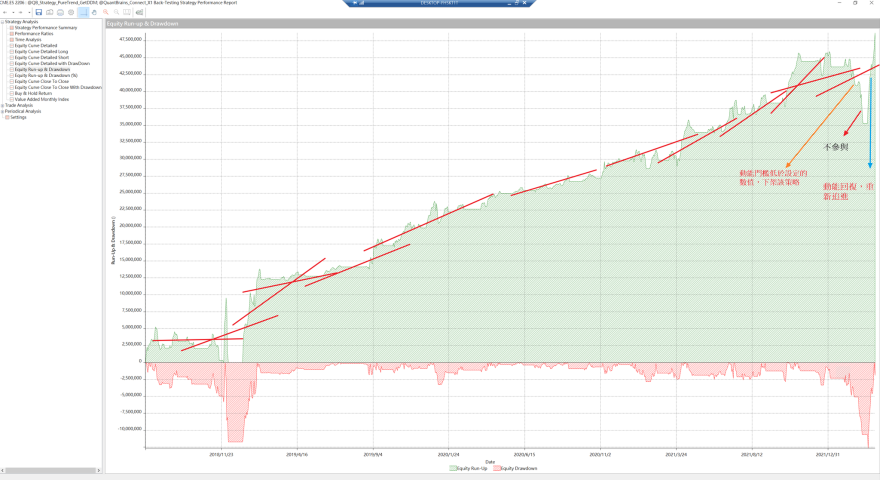Screen dimensions: 880x480
Task: Click the Back navigation arrow
Action: click(5, 12)
